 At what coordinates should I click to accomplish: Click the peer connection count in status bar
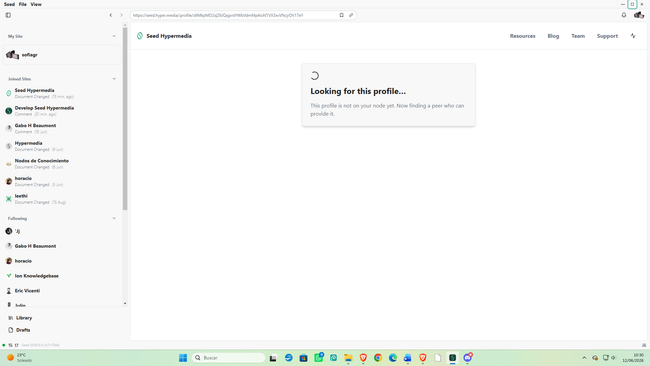[x=13, y=345]
